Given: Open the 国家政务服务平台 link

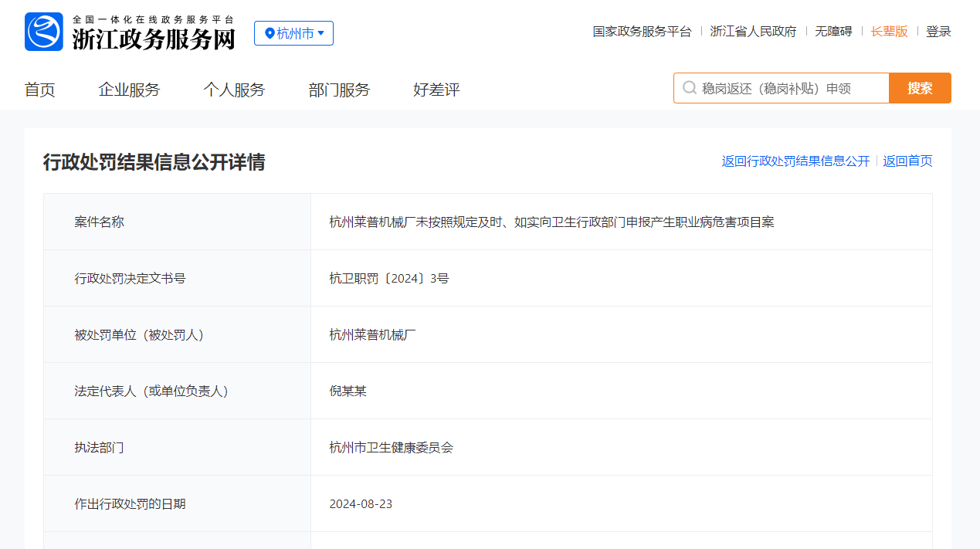Looking at the screenshot, I should [642, 32].
